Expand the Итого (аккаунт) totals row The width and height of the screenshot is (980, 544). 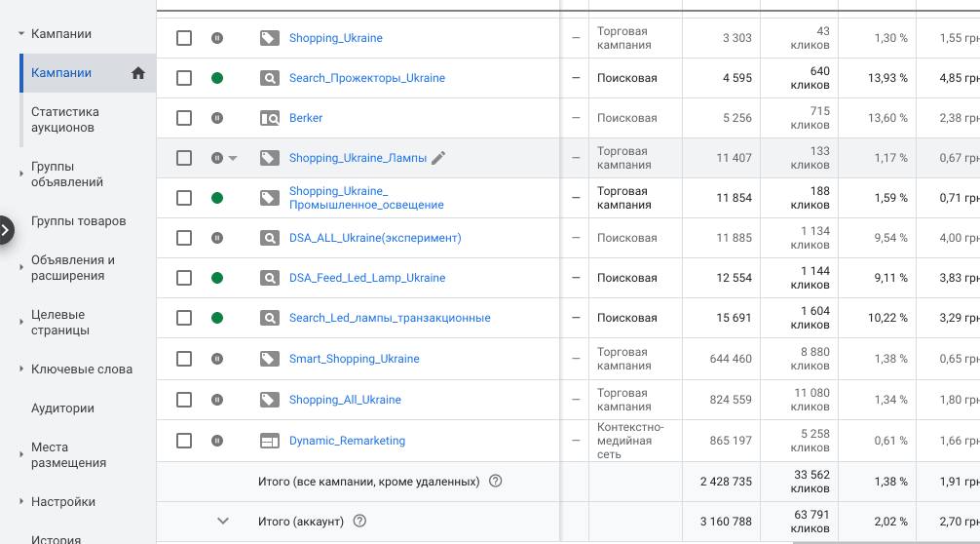tap(222, 521)
